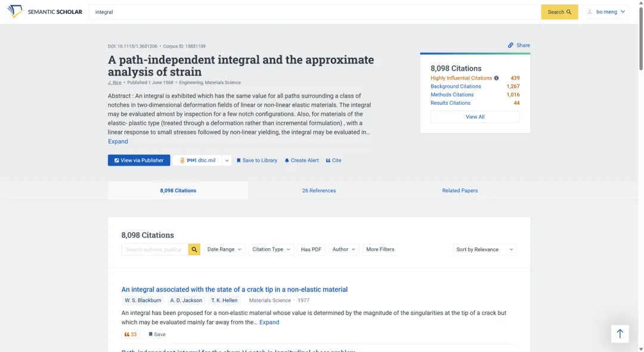Expand the paper abstract
Viewport: 644px width, 352px height.
tap(117, 141)
